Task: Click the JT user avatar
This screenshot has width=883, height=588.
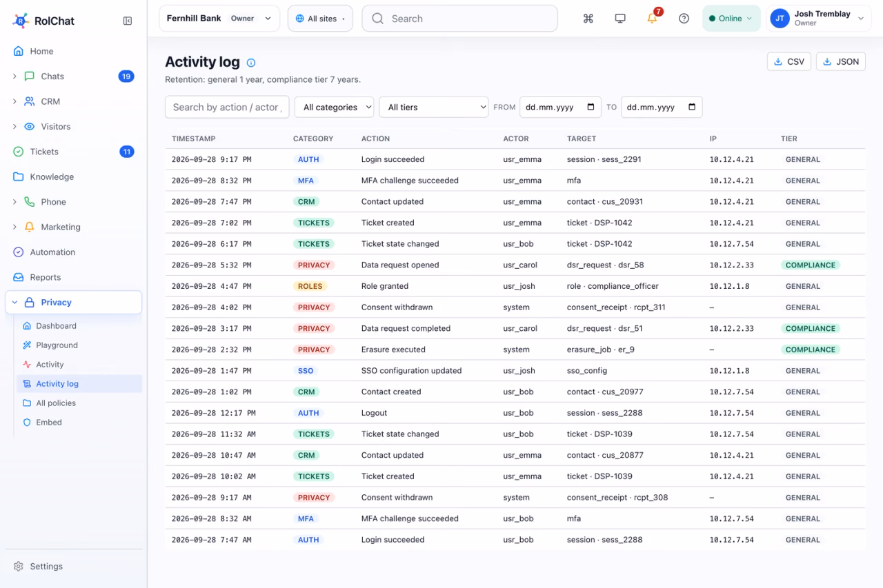Action: [x=780, y=19]
